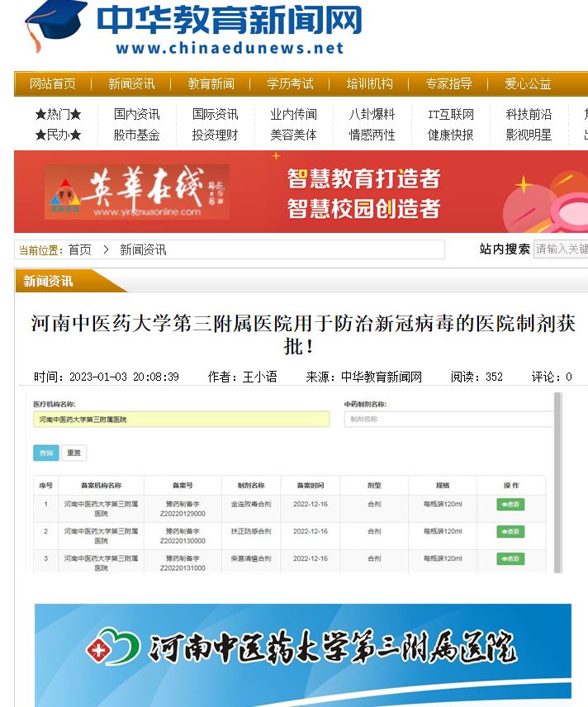
Task: Click the green 查看 button for row 1
Action: pos(510,505)
